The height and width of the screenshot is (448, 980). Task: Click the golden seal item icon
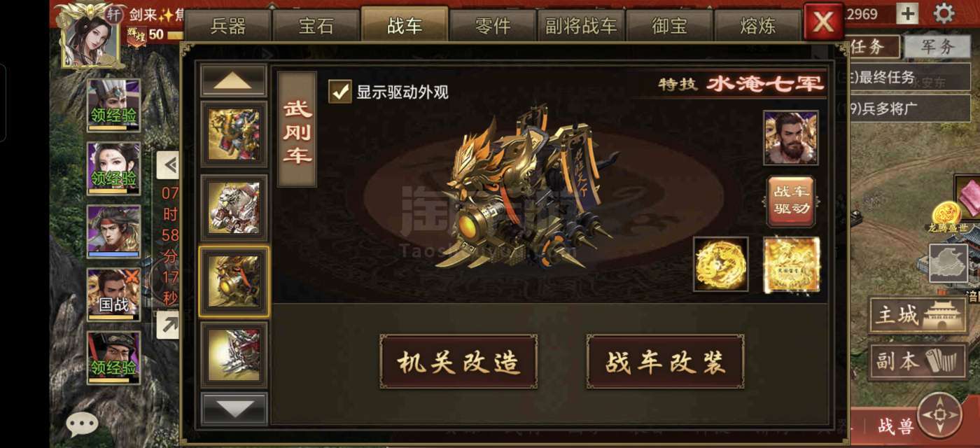(x=791, y=264)
